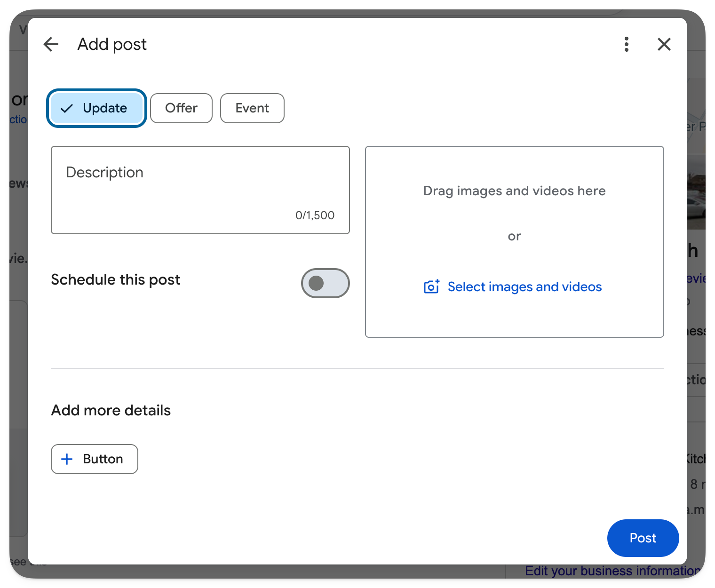This screenshot has width=715, height=588.
Task: Switch to the Event post type
Action: tap(252, 108)
